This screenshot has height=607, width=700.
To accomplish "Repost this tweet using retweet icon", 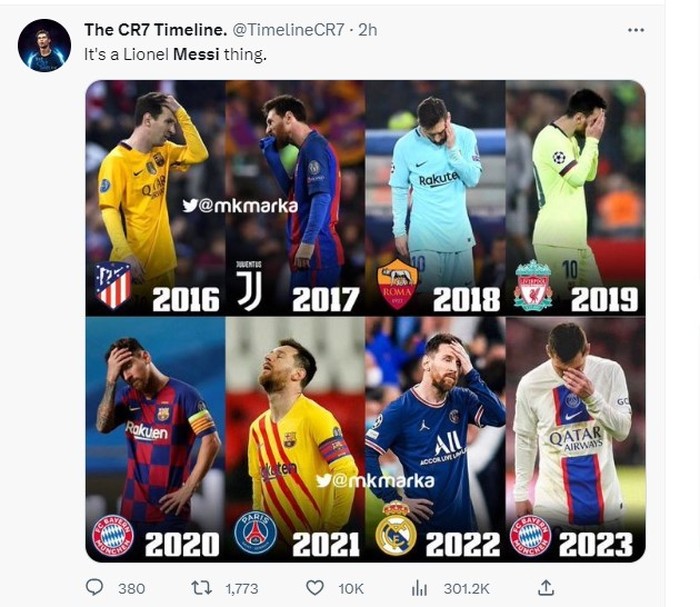I will click(x=201, y=588).
